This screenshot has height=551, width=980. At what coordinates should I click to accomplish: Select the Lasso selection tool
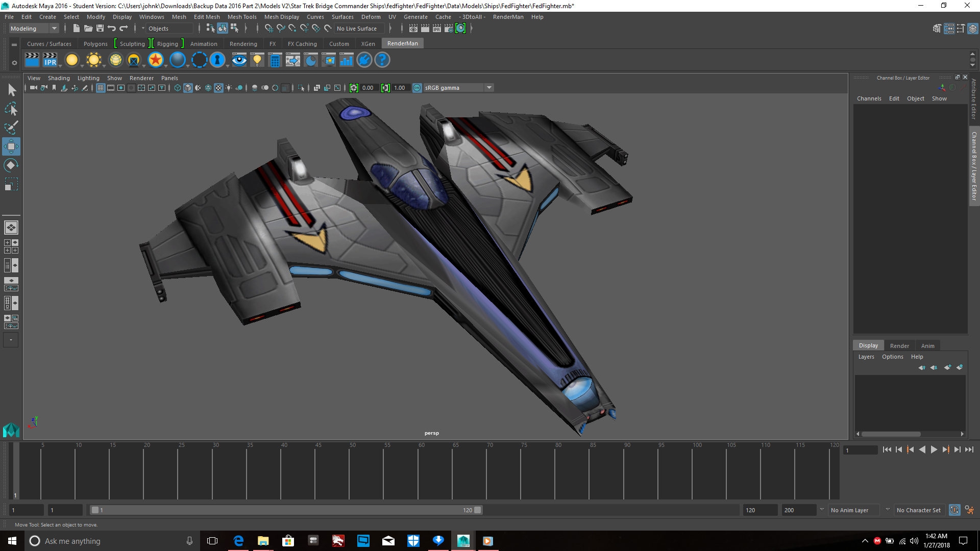(x=11, y=109)
